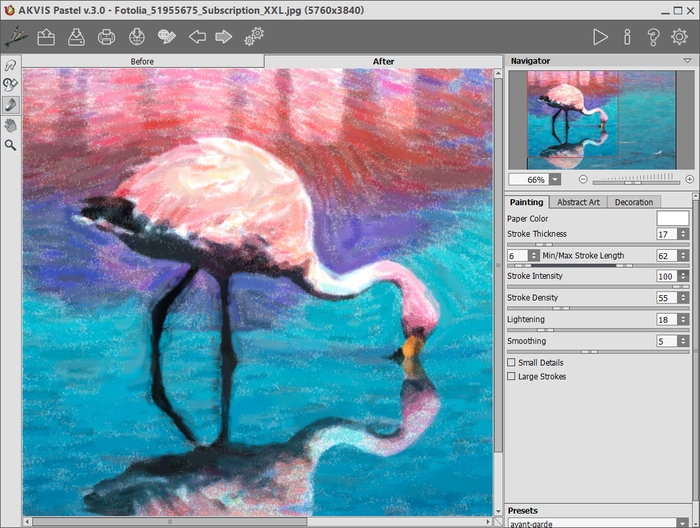Enable the Small Details checkbox
Viewport: 700px width, 528px height.
point(512,362)
